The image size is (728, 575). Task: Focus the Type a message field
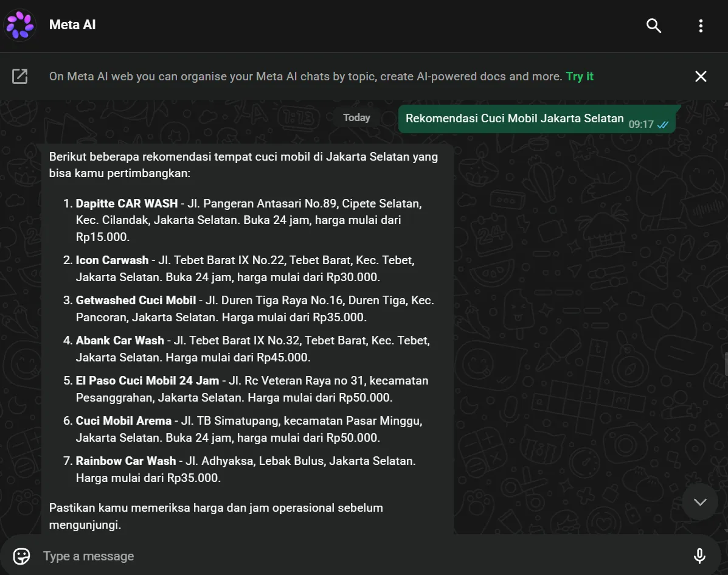362,556
